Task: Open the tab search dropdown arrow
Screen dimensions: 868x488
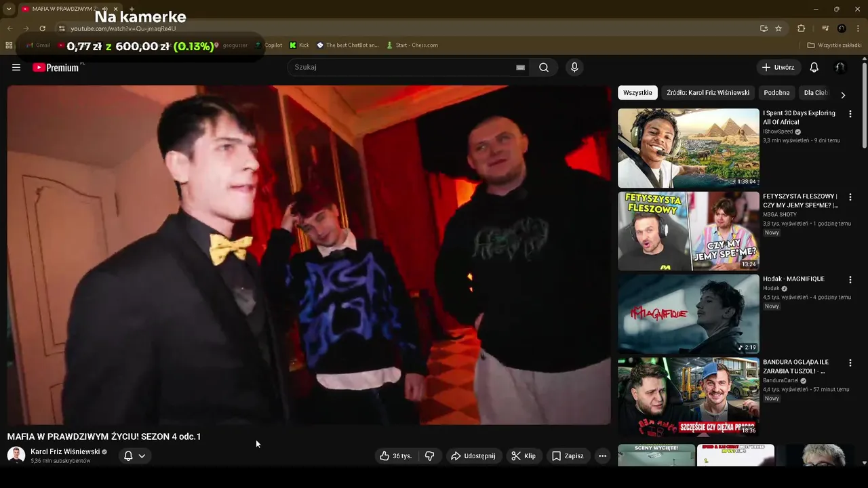Action: 9,9
